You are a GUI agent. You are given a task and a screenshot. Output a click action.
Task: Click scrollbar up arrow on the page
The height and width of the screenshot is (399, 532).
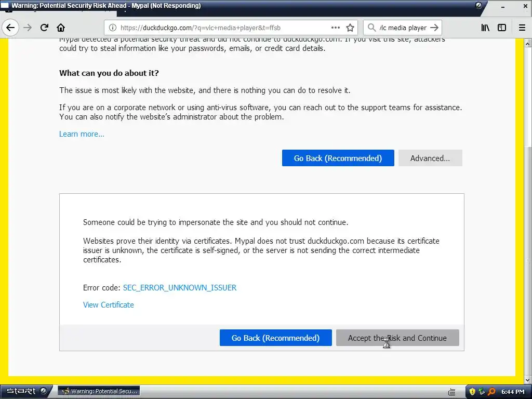coord(528,44)
